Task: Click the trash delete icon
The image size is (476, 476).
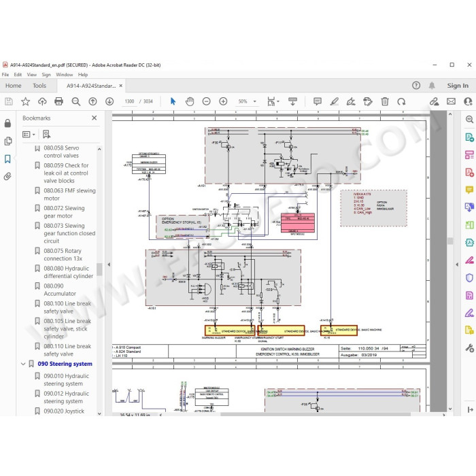Action: point(385,101)
